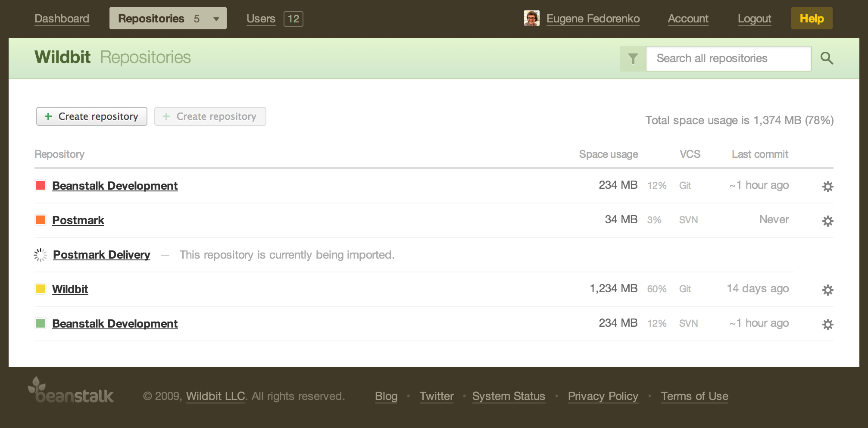
Task: Click the search magnifier icon
Action: 827,58
